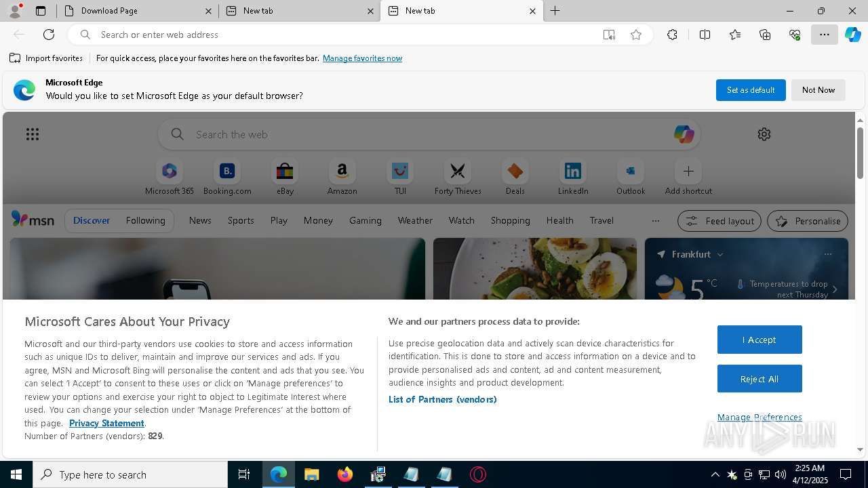868x488 pixels.
Task: Open the temperature forecast arrow on weather card
Action: (835, 289)
